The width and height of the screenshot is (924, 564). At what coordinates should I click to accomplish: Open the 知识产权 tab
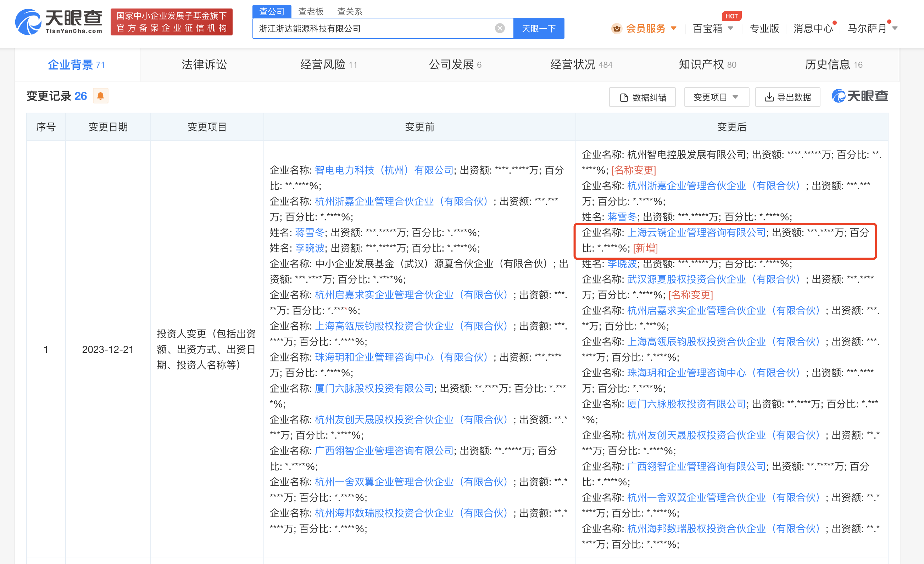click(707, 65)
